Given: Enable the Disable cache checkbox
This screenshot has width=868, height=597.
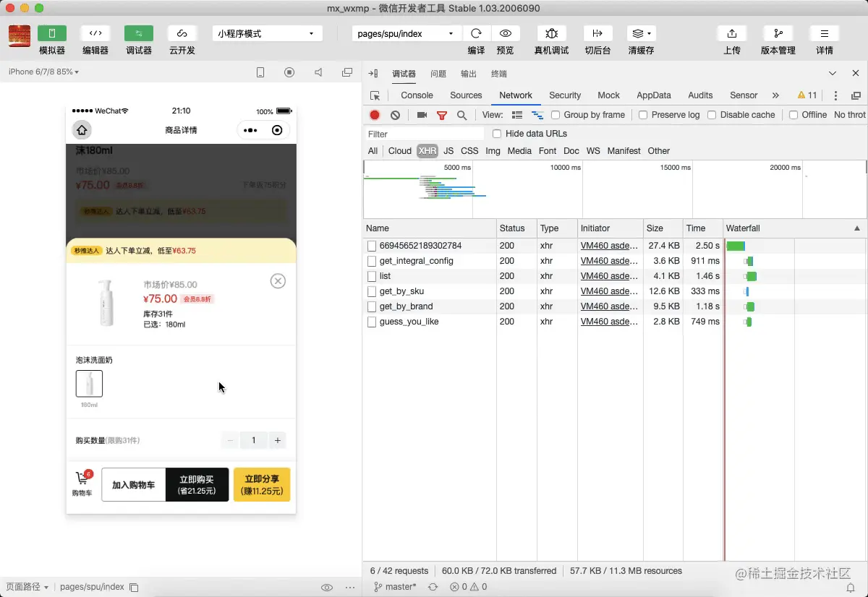Looking at the screenshot, I should [712, 115].
